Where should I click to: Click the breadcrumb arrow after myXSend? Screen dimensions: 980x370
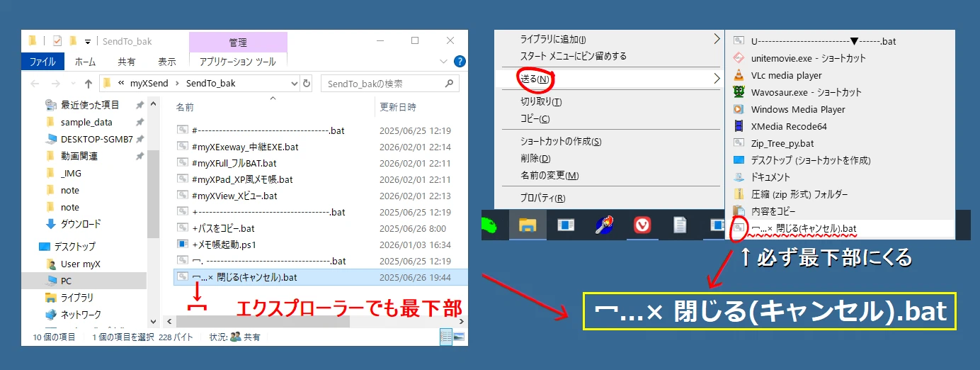pyautogui.click(x=177, y=84)
